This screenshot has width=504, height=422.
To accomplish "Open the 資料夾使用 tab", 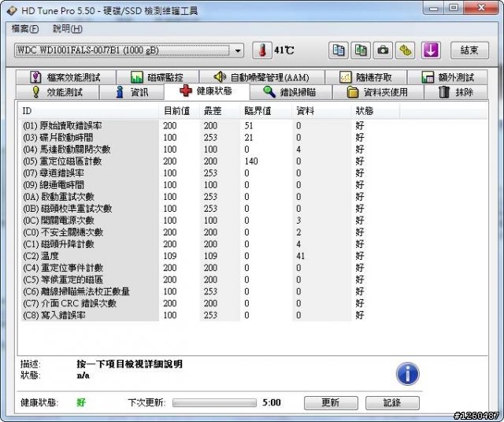I will (x=378, y=92).
